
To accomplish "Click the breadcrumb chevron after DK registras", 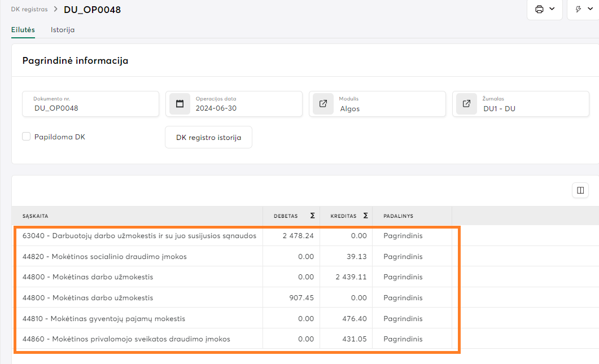I will (56, 10).
